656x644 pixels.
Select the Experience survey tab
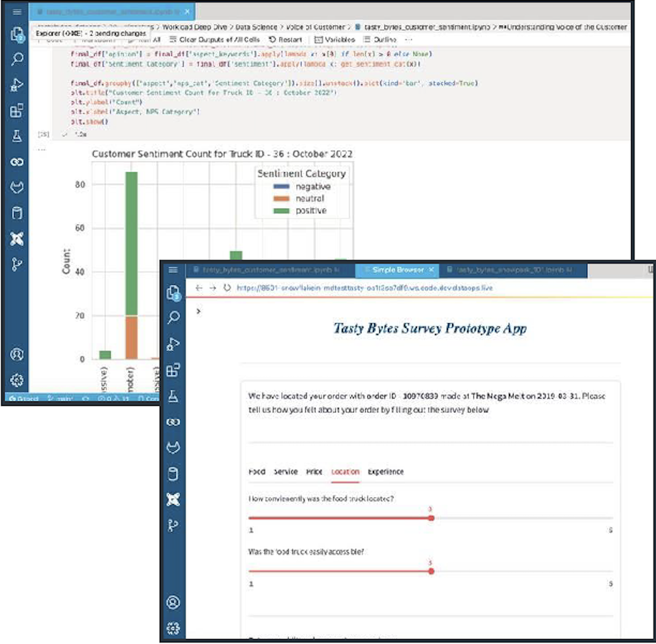(386, 471)
